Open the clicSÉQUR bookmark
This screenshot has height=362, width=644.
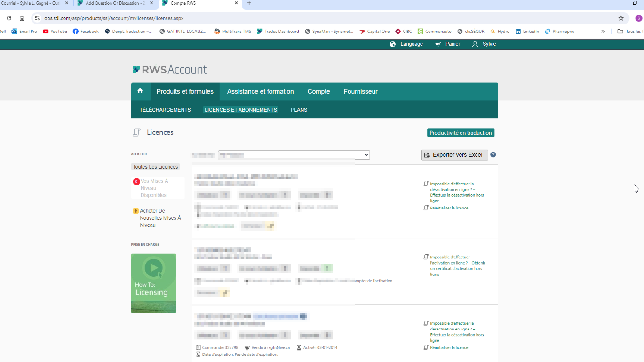point(470,32)
